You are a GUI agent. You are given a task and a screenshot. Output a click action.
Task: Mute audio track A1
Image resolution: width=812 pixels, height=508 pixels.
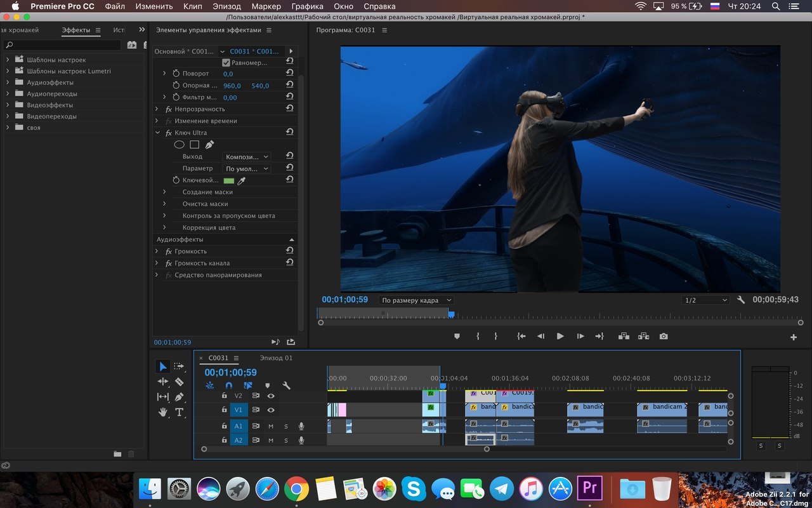pos(271,426)
